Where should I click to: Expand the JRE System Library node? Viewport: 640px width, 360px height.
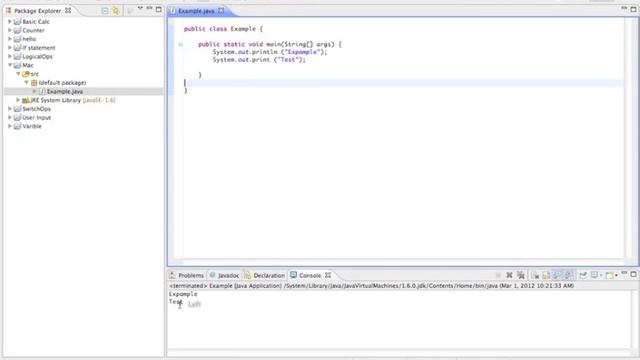[x=18, y=100]
